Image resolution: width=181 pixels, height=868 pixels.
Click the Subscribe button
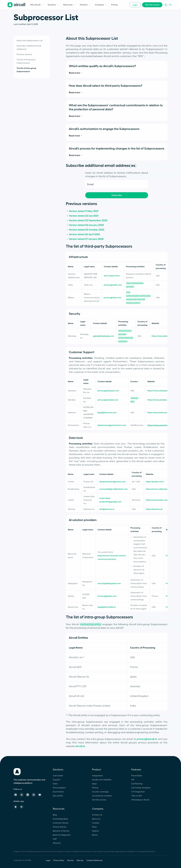(116, 195)
